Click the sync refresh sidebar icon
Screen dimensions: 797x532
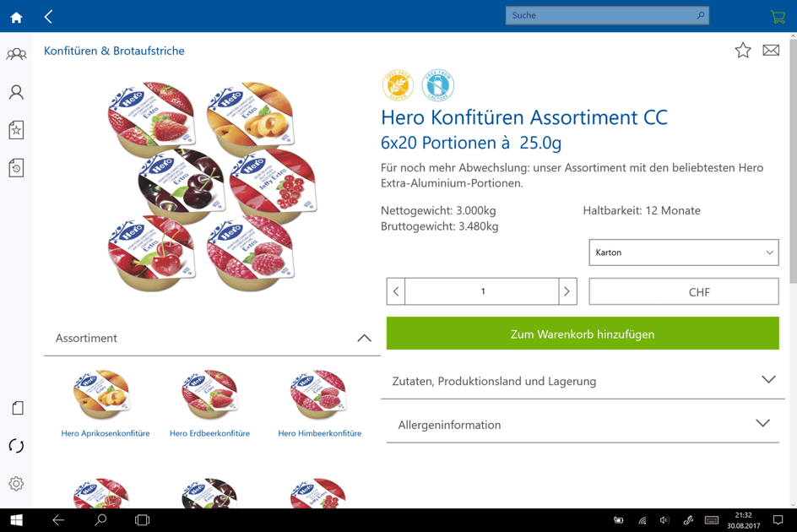pyautogui.click(x=16, y=446)
